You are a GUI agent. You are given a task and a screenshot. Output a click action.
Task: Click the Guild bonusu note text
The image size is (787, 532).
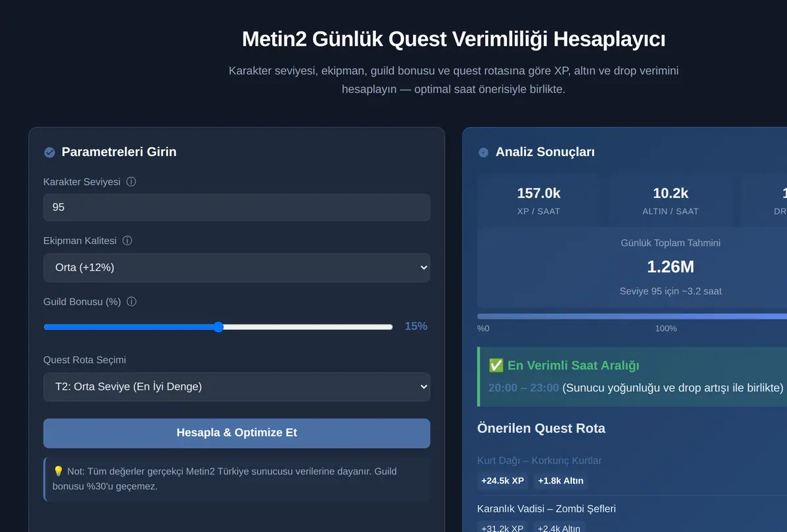tap(224, 479)
